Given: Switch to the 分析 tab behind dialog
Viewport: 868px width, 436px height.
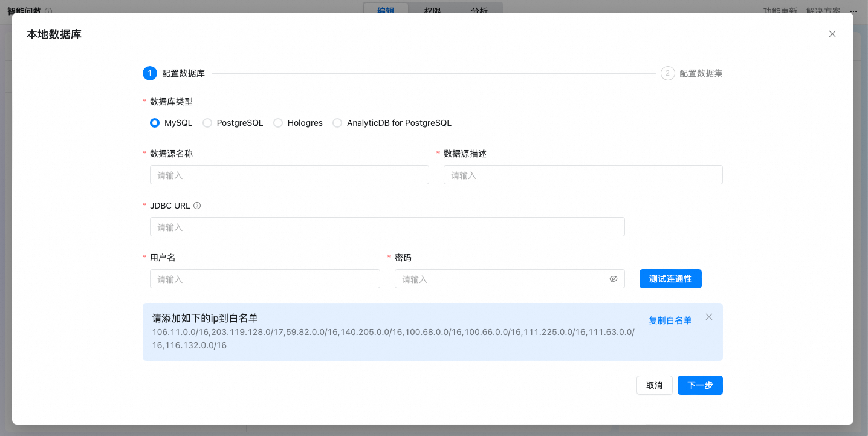Looking at the screenshot, I should point(479,10).
